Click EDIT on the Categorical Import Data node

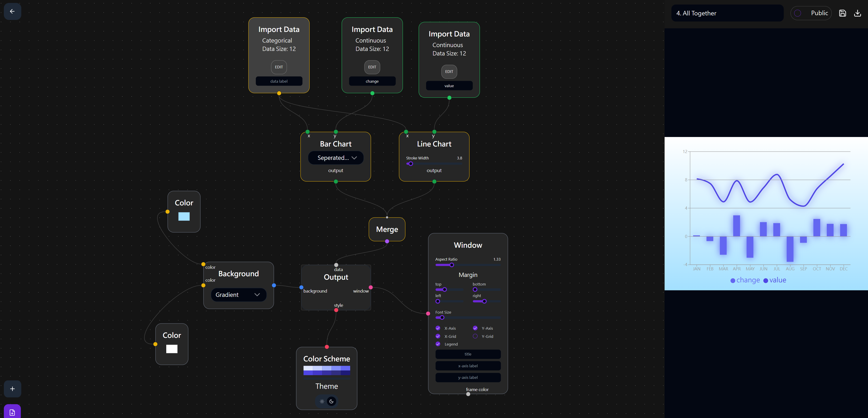(x=279, y=67)
